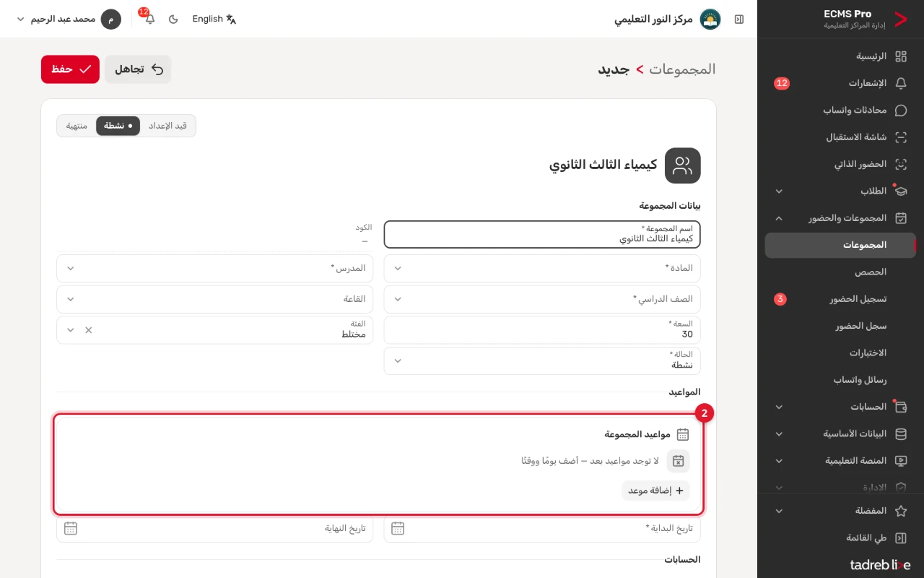
Task: Open شاشة الاستقبال in the sidebar
Action: [x=840, y=137]
